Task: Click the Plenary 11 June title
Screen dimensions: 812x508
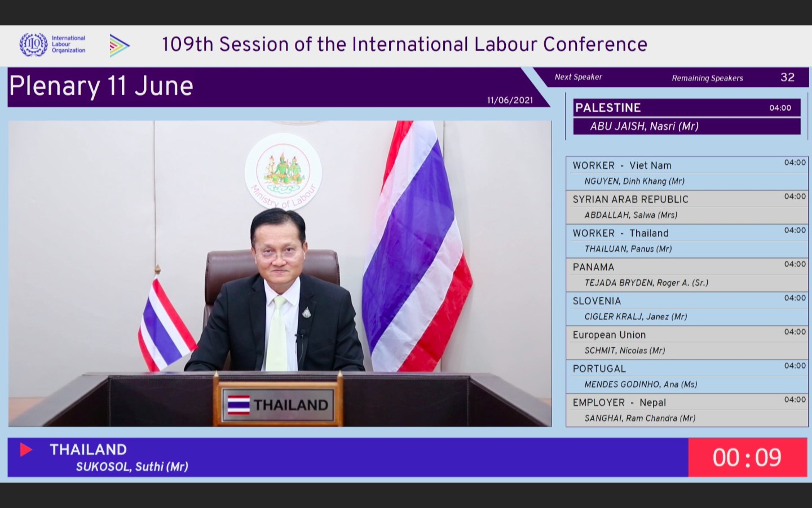Action: click(101, 86)
